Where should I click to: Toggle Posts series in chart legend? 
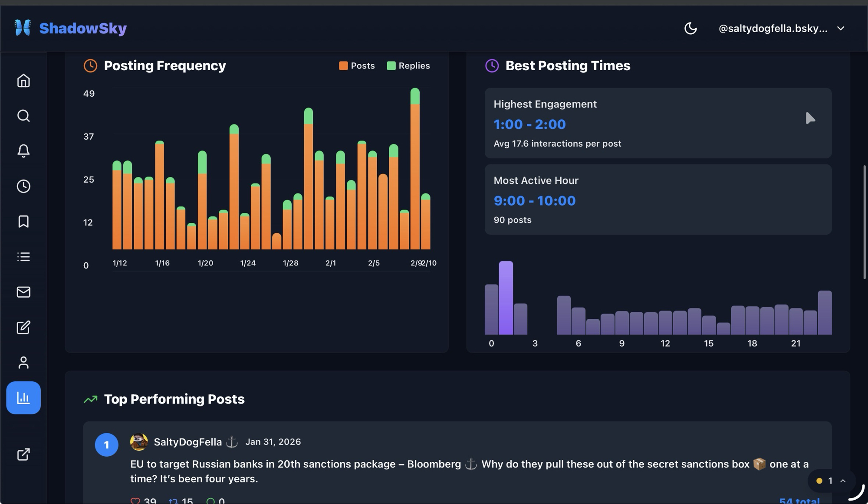tap(357, 66)
